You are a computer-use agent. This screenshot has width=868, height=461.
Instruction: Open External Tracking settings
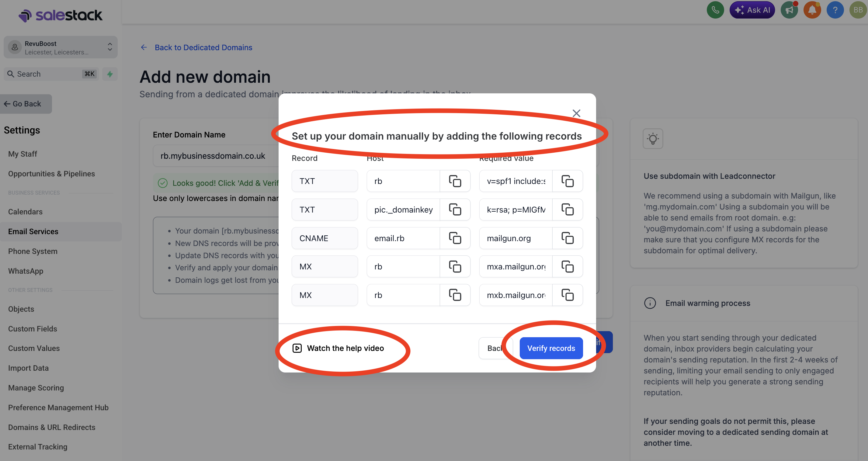coord(38,447)
